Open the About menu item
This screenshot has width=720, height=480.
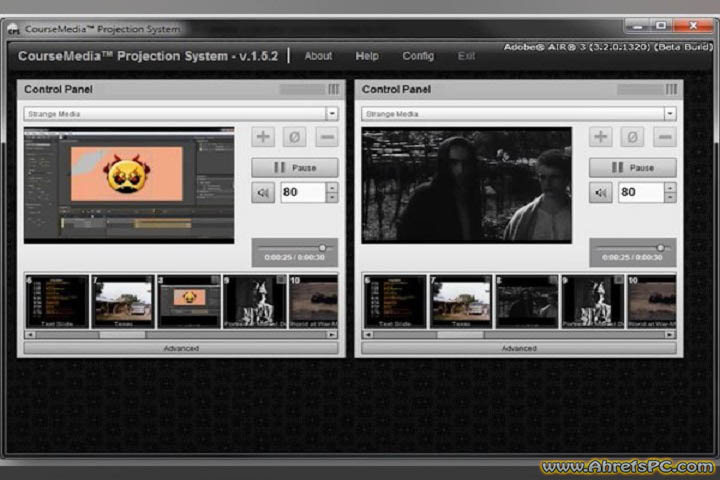pyautogui.click(x=318, y=56)
